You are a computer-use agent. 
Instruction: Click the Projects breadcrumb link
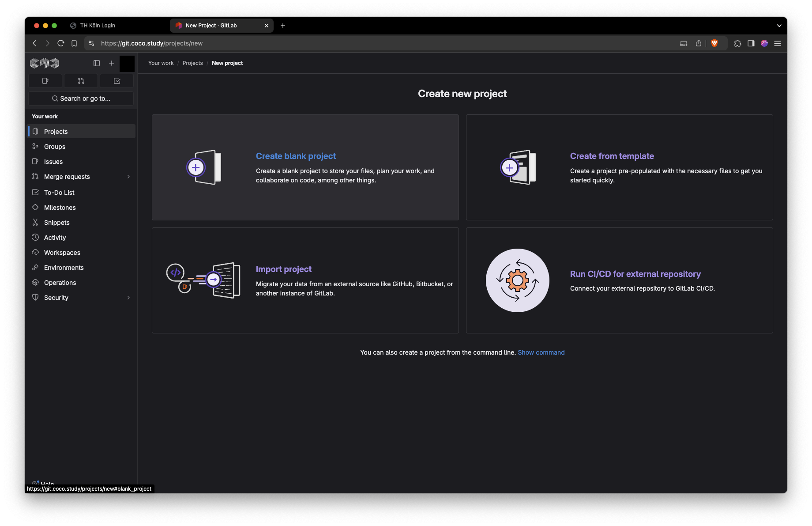[192, 63]
